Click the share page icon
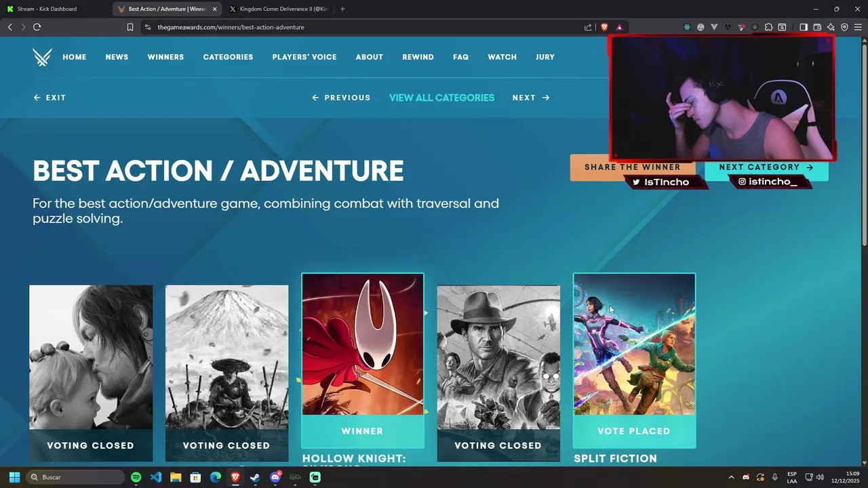The width and height of the screenshot is (868, 488). (588, 27)
